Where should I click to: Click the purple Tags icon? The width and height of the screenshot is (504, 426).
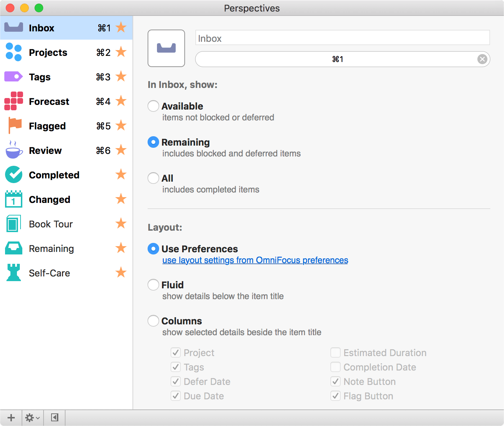(14, 76)
